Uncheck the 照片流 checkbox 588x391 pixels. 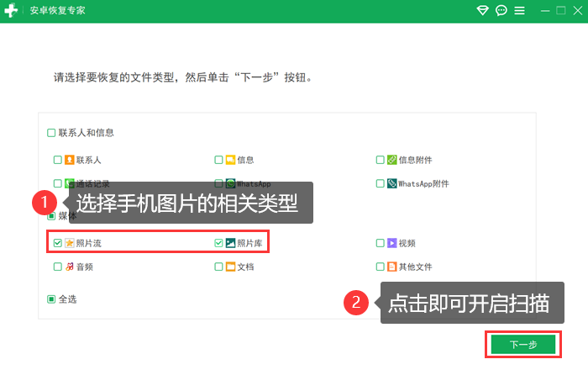[x=57, y=243]
